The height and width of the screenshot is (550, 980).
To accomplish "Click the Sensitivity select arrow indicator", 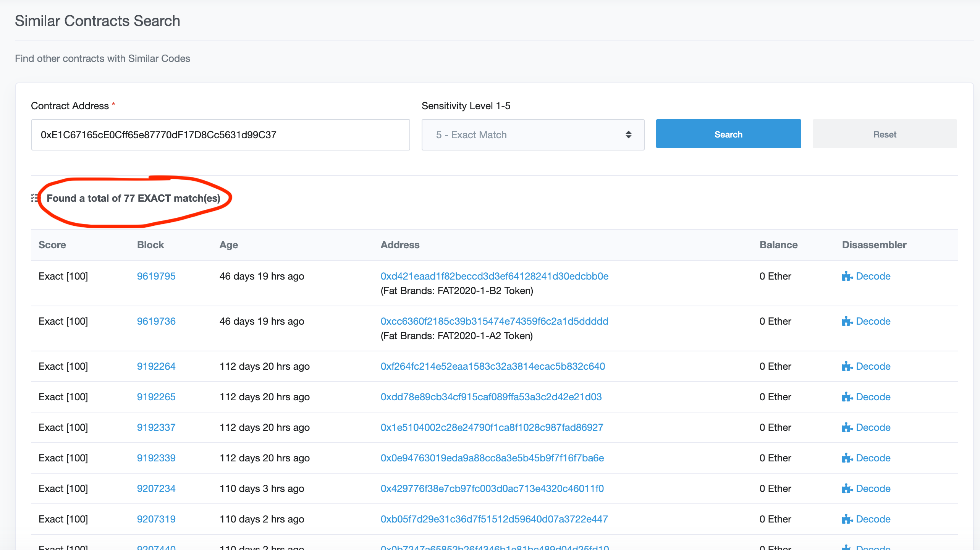I will (628, 135).
